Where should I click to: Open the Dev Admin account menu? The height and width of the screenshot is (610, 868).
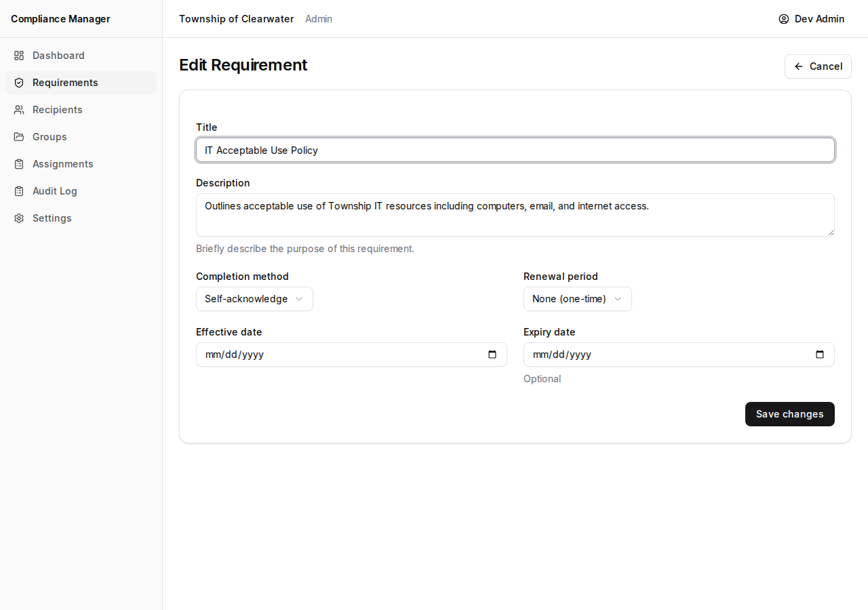click(x=812, y=19)
